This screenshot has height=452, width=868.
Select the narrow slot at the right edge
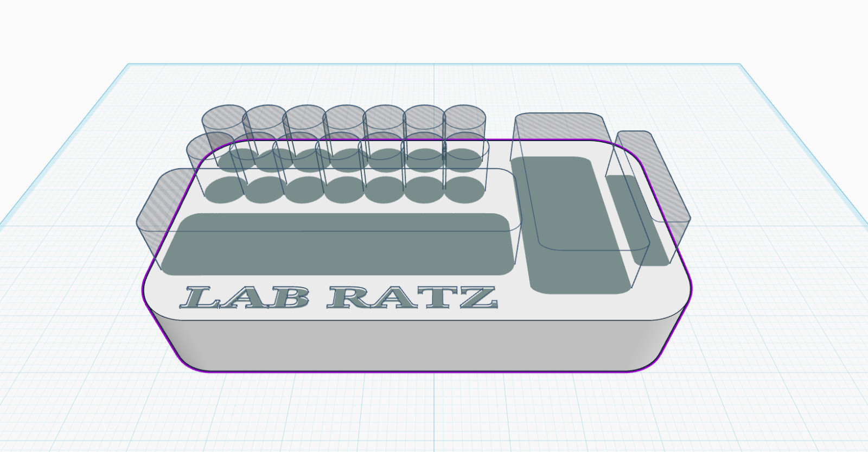coord(638,220)
